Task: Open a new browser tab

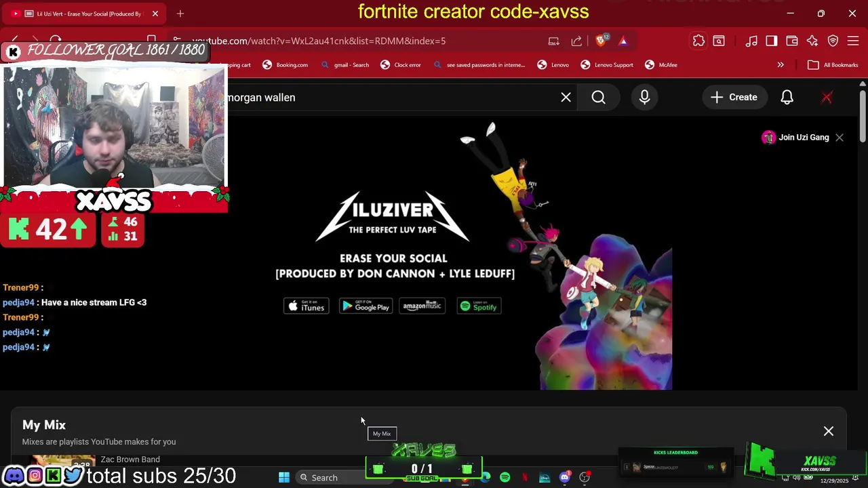Action: click(x=180, y=14)
